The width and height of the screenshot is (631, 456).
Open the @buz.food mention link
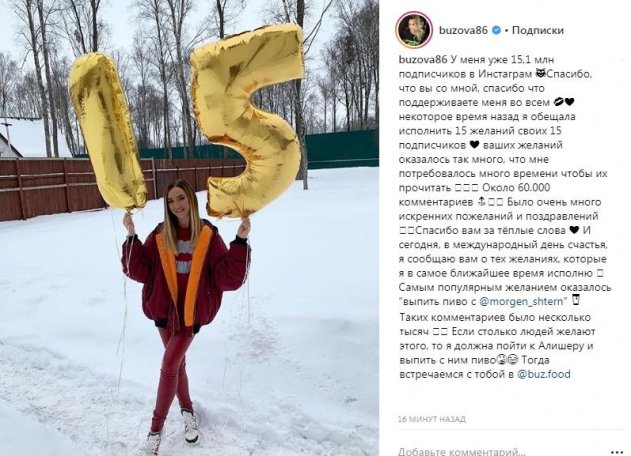pyautogui.click(x=544, y=374)
